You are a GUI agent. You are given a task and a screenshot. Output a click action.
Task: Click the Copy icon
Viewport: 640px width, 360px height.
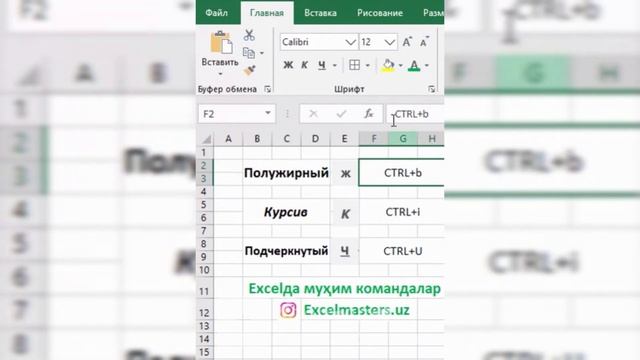249,53
